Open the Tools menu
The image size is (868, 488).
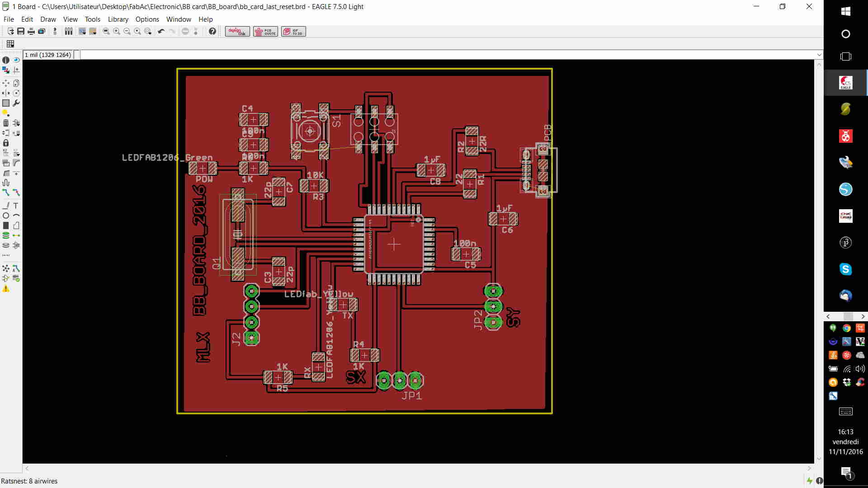(92, 19)
